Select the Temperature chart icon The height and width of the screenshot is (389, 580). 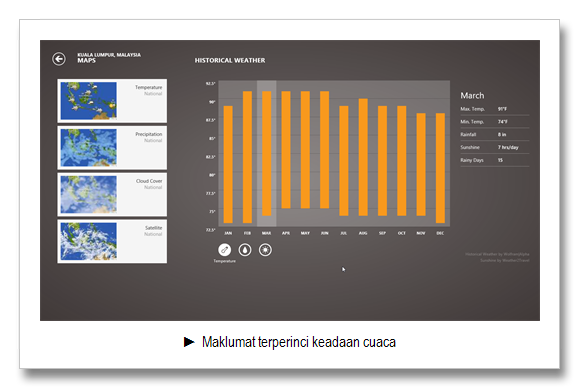(225, 250)
